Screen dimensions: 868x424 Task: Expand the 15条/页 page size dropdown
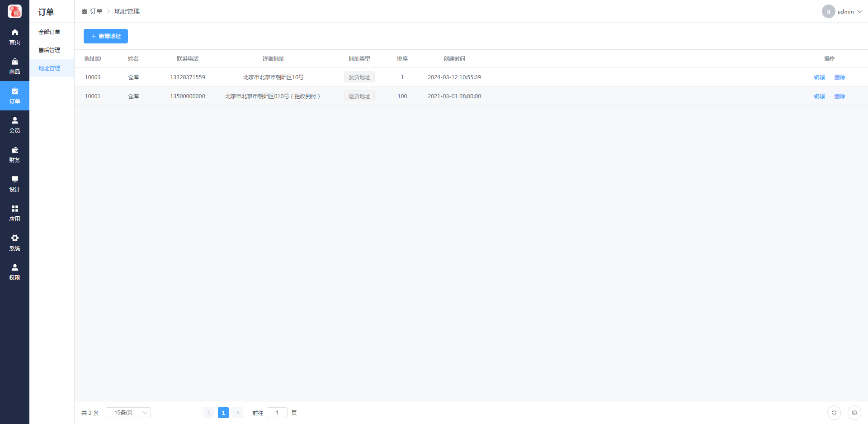[x=128, y=413]
